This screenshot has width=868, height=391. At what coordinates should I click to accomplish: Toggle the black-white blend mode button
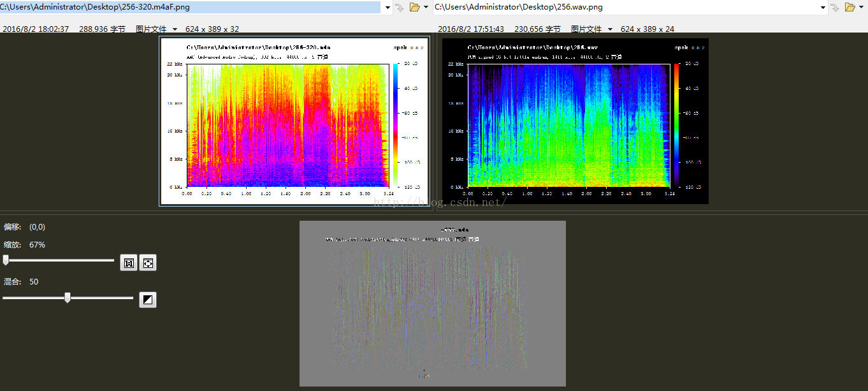click(148, 300)
